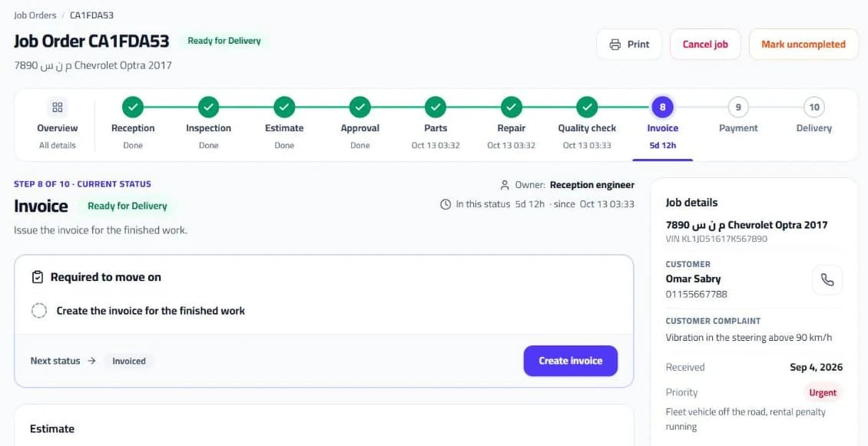Click the customer name Omar Sabry

693,279
